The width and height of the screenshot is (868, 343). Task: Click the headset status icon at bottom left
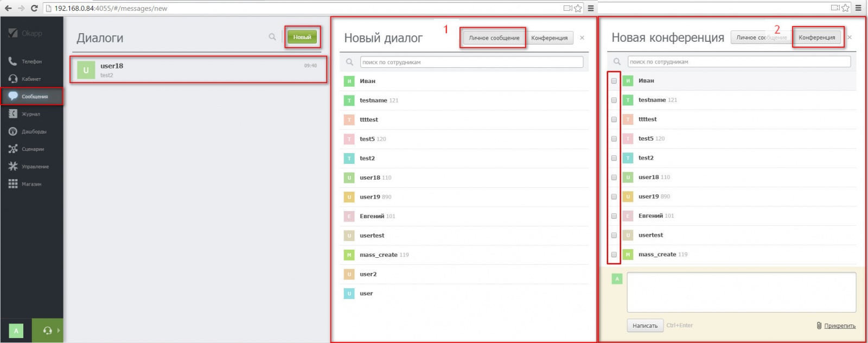coord(47,331)
